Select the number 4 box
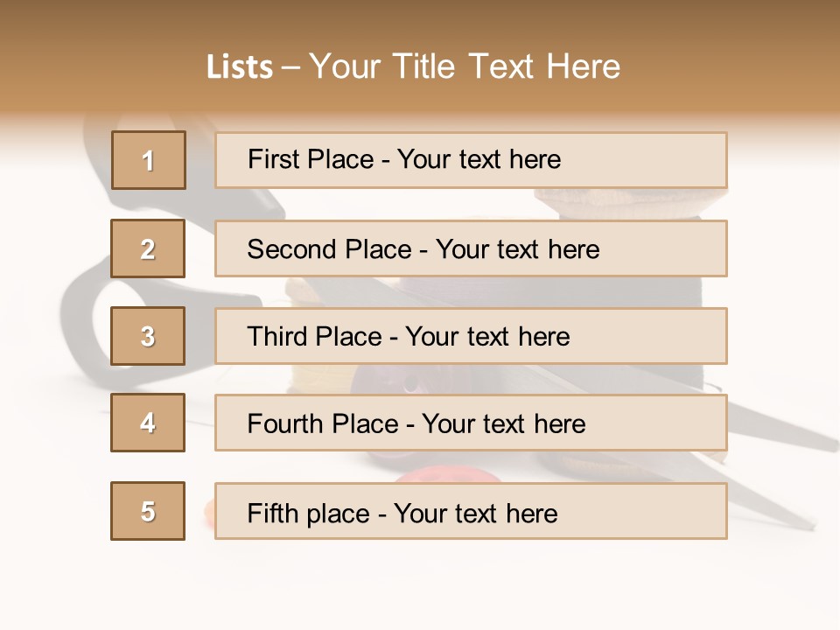Viewport: 840px width, 630px height. pyautogui.click(x=148, y=423)
